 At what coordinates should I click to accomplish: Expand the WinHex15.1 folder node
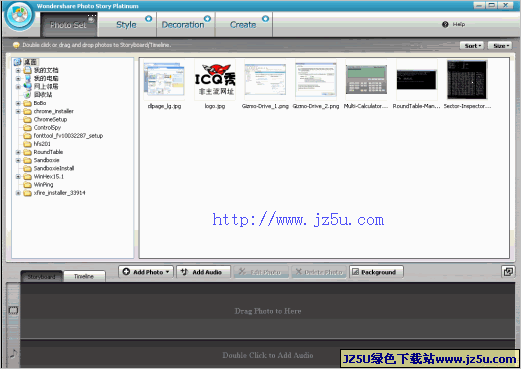pos(18,177)
